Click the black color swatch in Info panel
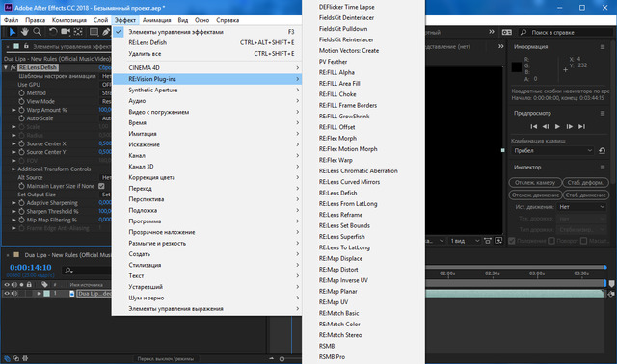617x364 pixels. (x=517, y=67)
